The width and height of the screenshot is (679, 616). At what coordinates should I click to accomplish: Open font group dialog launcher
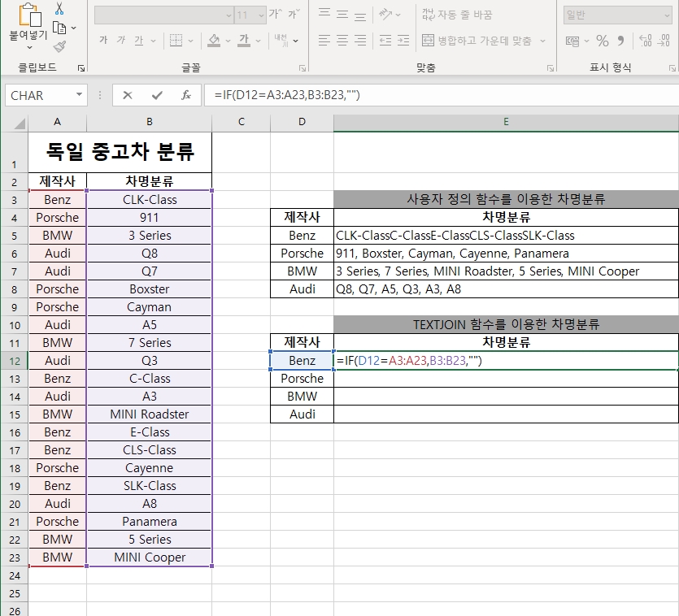click(303, 68)
